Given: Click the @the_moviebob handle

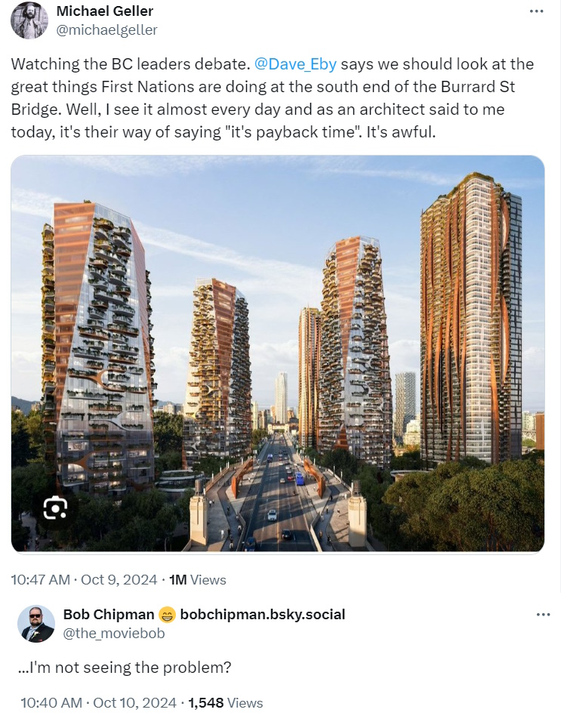Looking at the screenshot, I should [114, 634].
